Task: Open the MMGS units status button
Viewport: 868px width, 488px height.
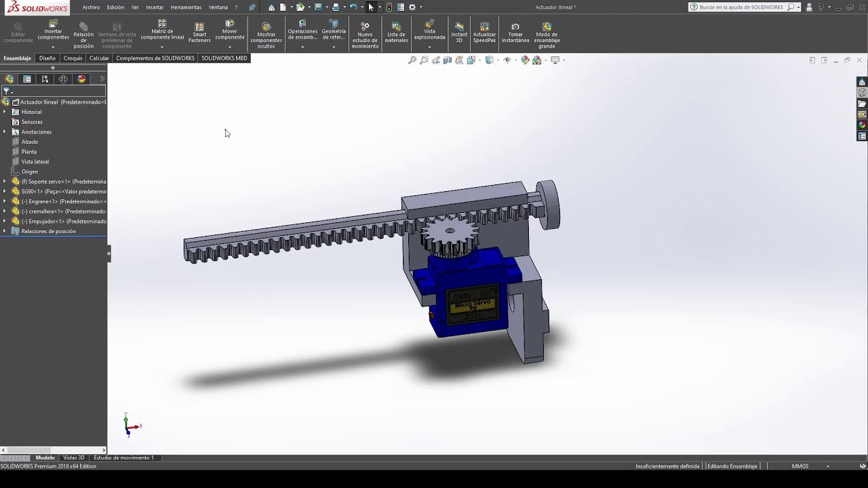Action: coord(800,466)
